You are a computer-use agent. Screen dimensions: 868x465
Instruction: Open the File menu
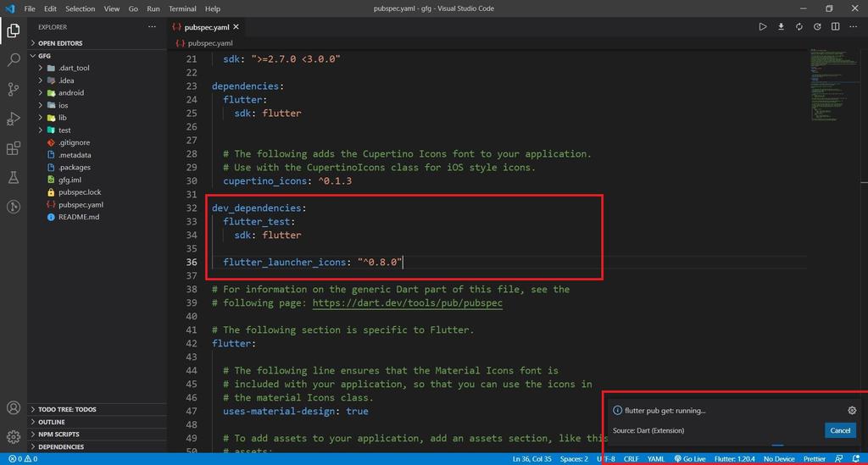[x=30, y=8]
